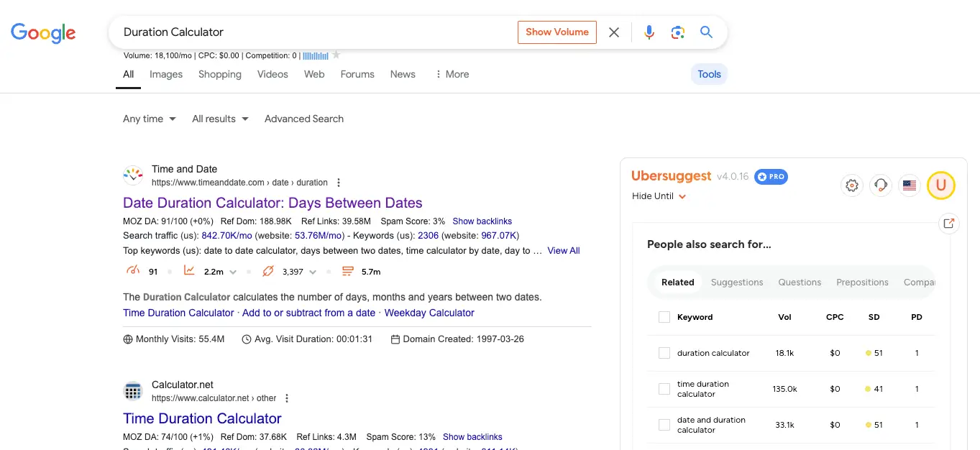980x450 pixels.
Task: Open the Weekday Calculator sitelink
Action: click(x=429, y=313)
